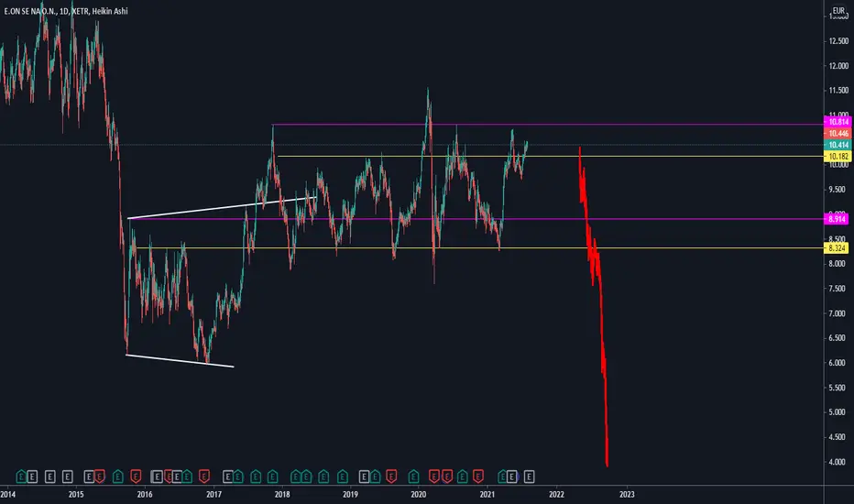The image size is (854, 504).
Task: Click the yellow 10.182 price label
Action: 838,157
